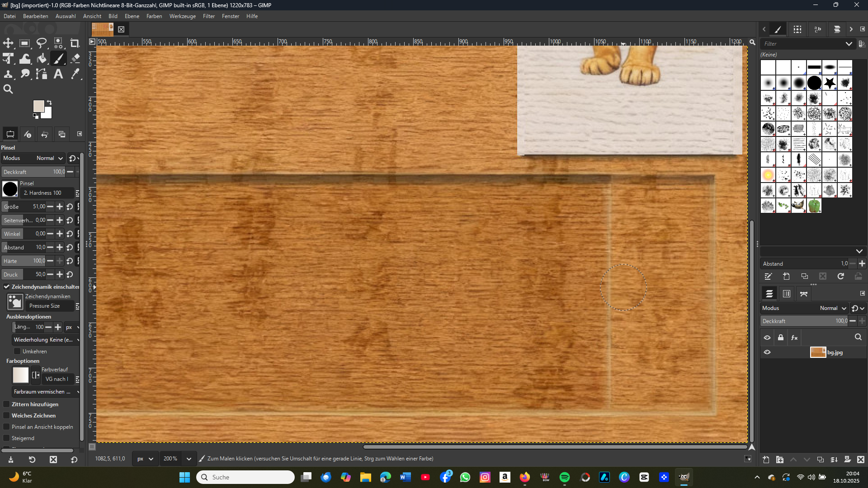Enable Zittern hinzufügen checkbox
The height and width of the screenshot is (488, 868).
(x=7, y=404)
